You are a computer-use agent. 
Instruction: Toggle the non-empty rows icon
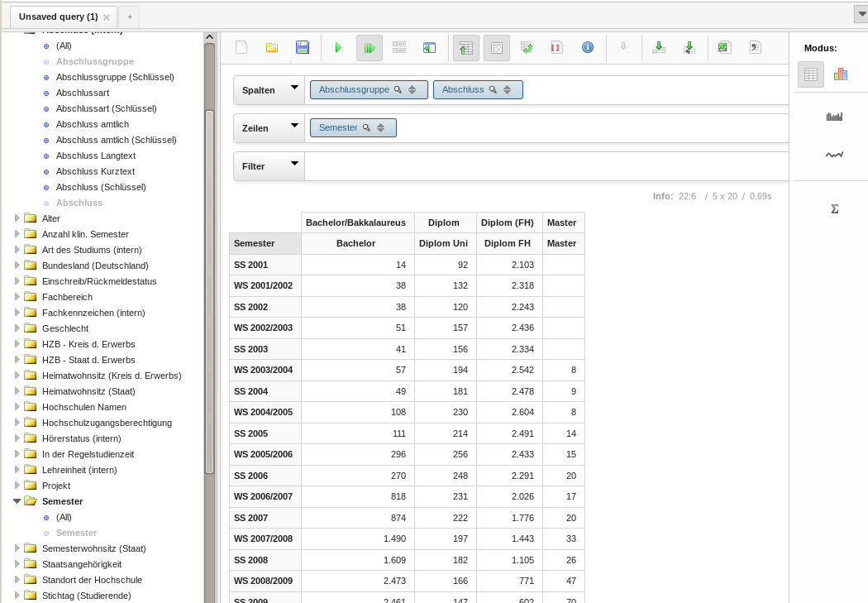(x=497, y=48)
